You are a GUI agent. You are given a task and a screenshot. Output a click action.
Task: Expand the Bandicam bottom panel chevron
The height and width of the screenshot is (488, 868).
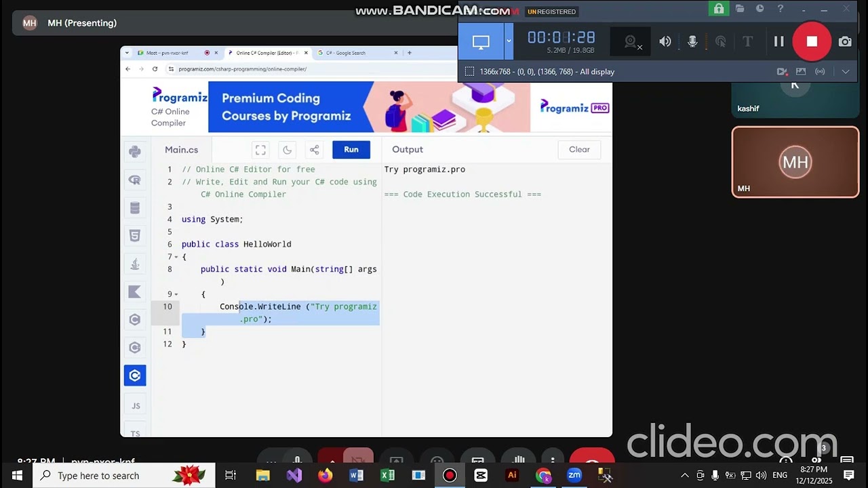point(846,71)
